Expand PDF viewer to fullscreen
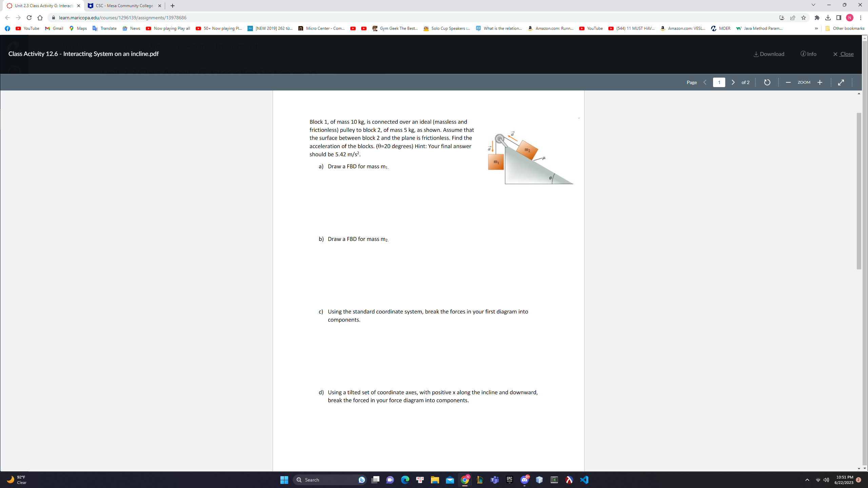This screenshot has height=488, width=868. (x=841, y=82)
